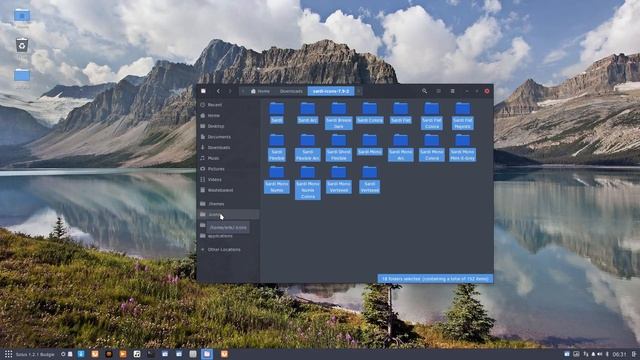640x360 pixels.
Task: Toggle the list/grid view button
Action: pos(438,91)
